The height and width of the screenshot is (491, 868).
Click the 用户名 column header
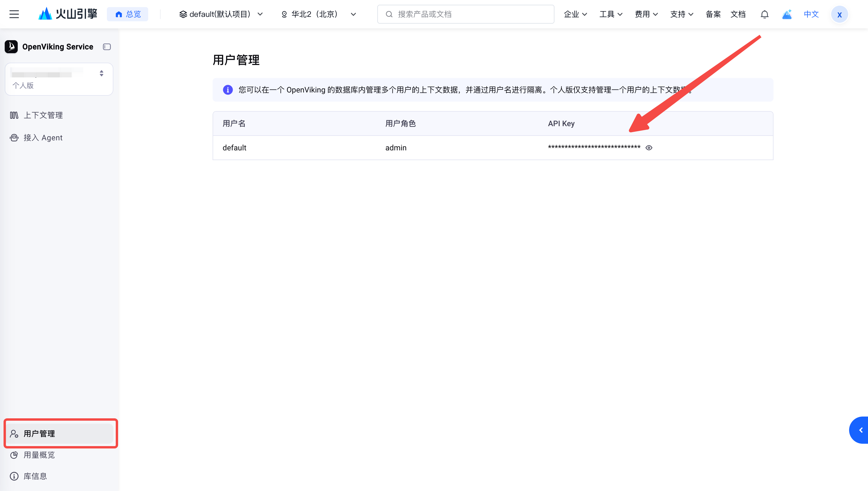(x=234, y=123)
